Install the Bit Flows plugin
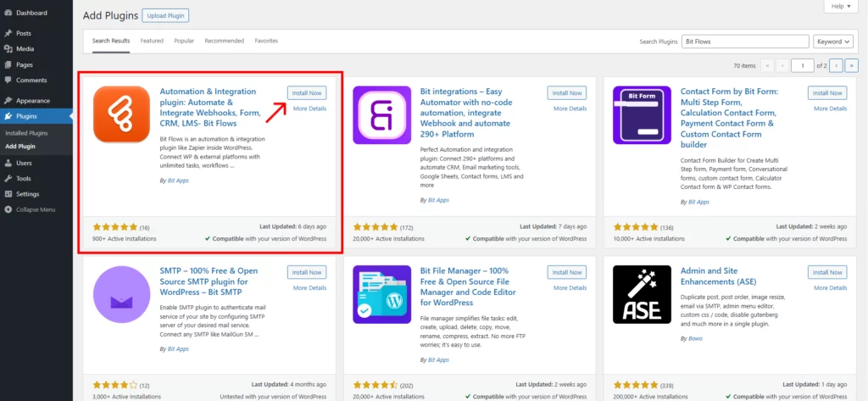The image size is (868, 401). coord(307,92)
